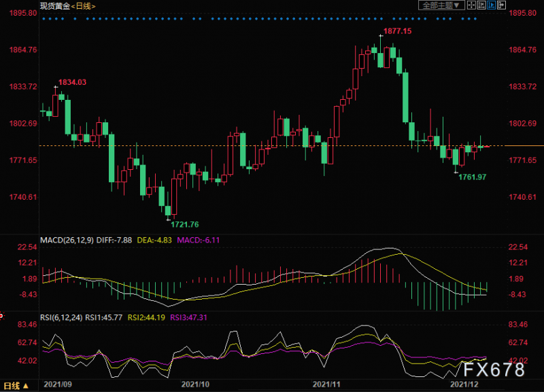Open the 全部主题 theme dropdown
This screenshot has width=544, height=392.
point(441,5)
